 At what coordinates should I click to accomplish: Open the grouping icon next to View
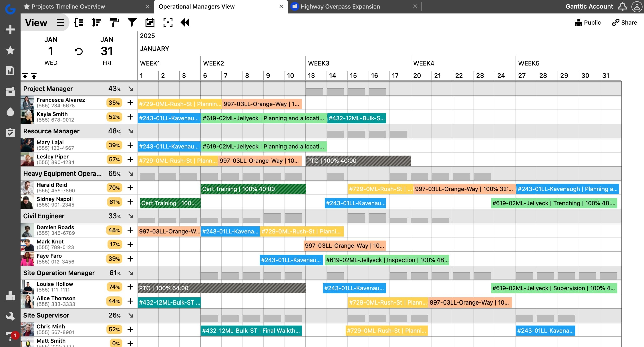click(78, 22)
